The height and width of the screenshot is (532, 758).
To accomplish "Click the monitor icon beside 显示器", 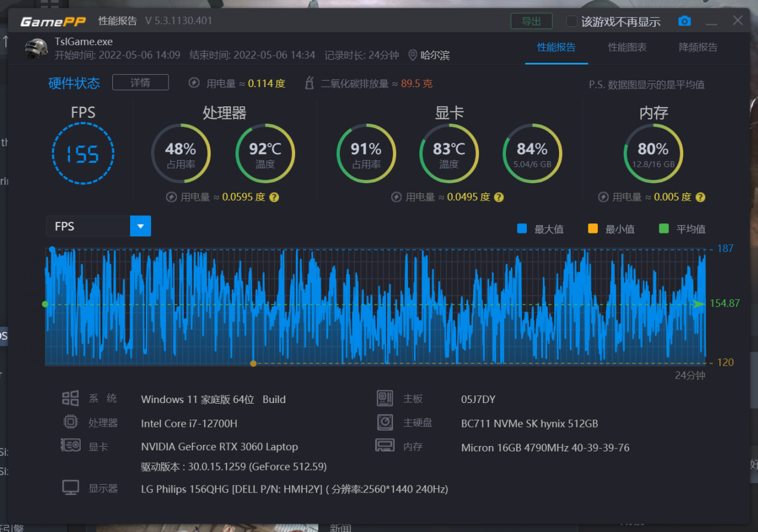I will pos(70,487).
